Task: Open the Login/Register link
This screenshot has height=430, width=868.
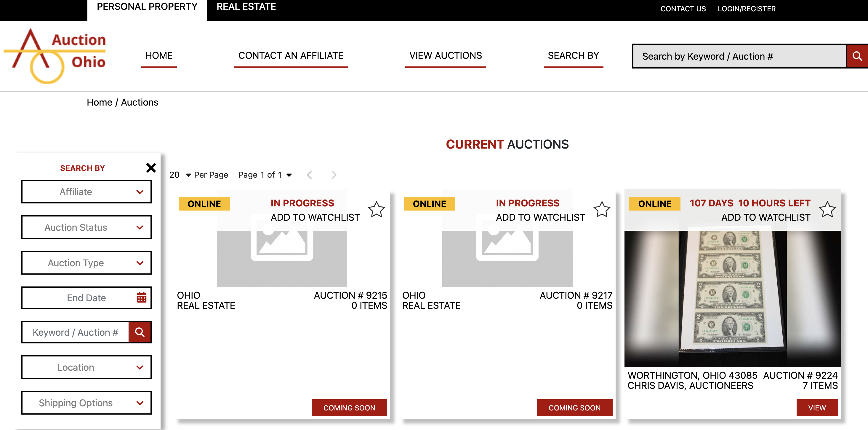Action: tap(746, 9)
